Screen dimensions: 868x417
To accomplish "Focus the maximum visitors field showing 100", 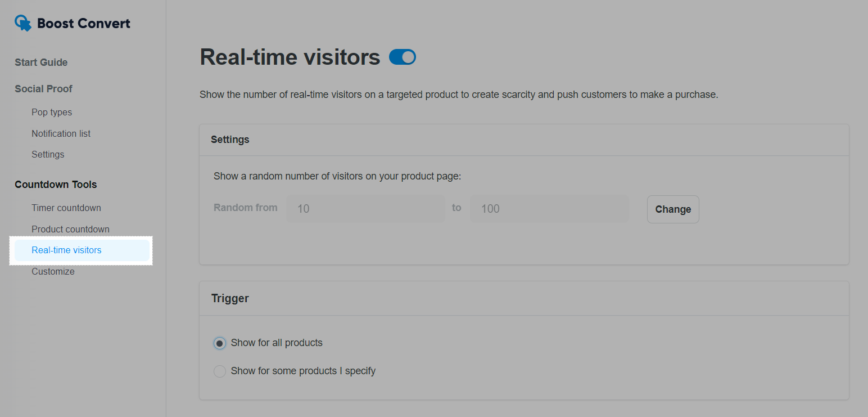I will coord(549,209).
